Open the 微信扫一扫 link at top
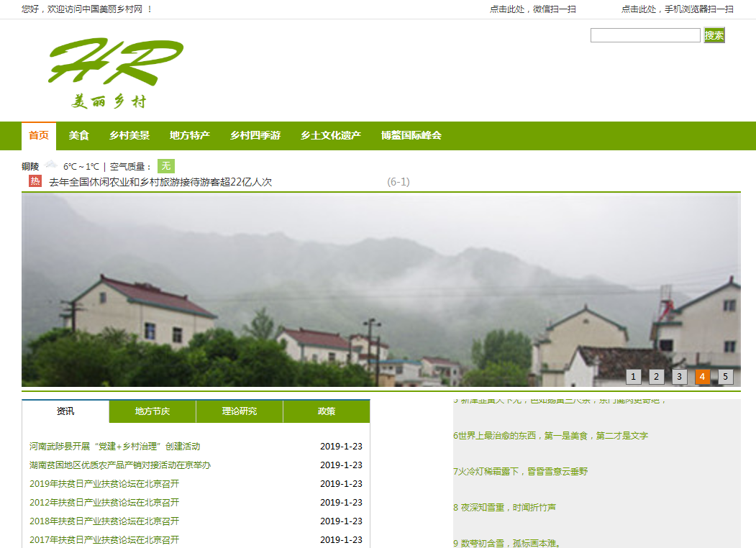This screenshot has height=548, width=756. (x=533, y=9)
